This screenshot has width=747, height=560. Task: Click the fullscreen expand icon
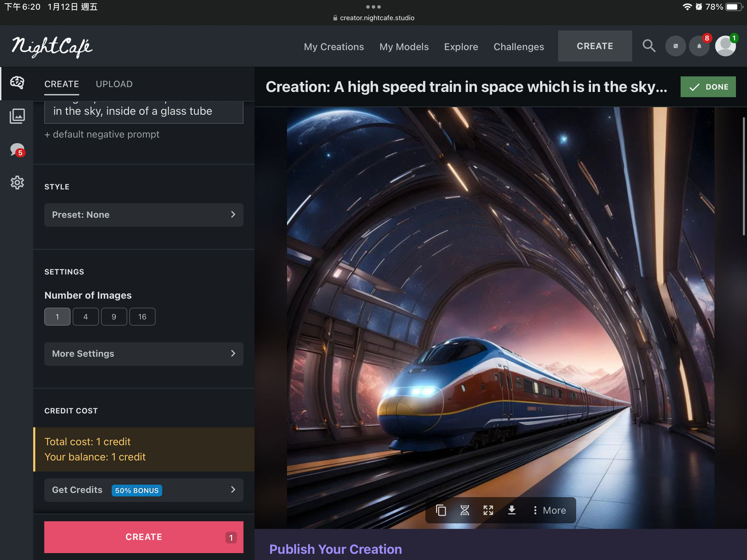pos(488,510)
